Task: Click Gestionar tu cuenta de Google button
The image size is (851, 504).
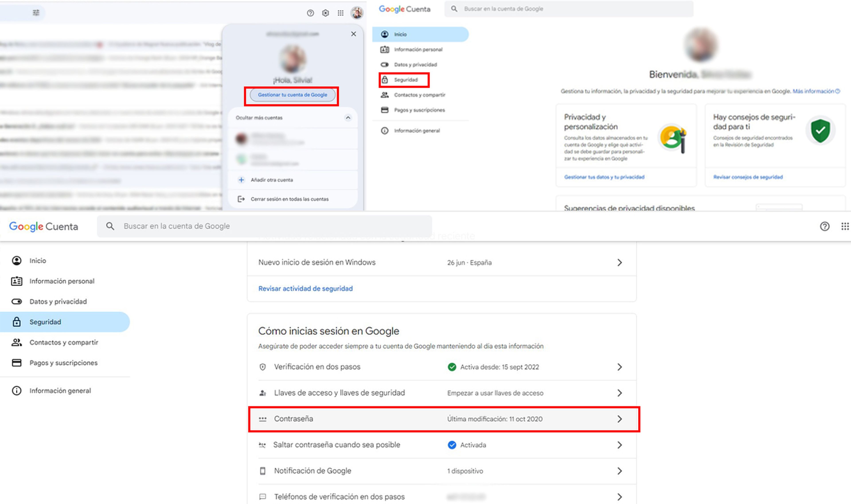Action: point(293,95)
